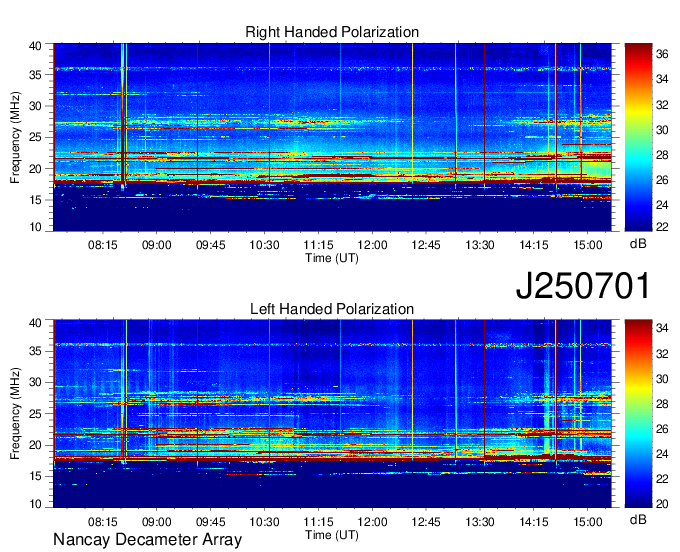Click the 10 MHz tick on Left Handed plot

[35, 503]
